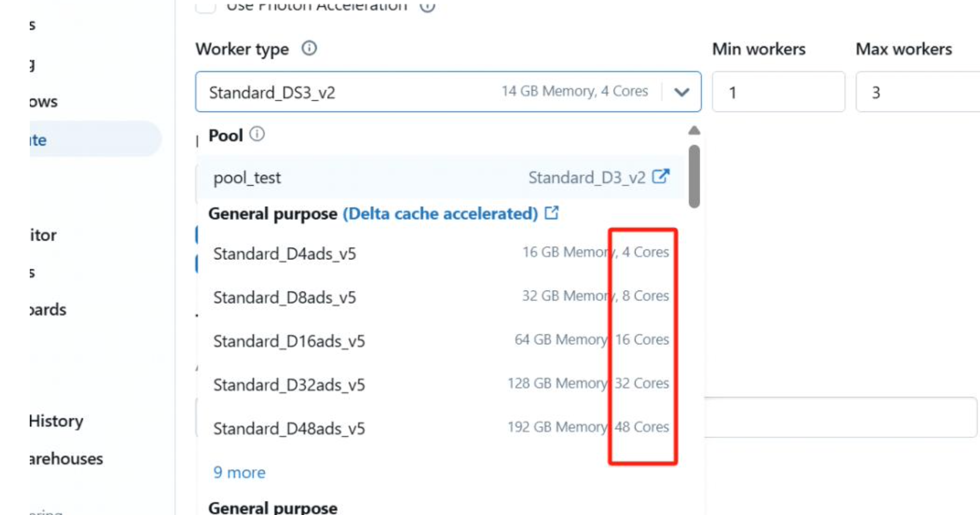Collapse the Worker type dropdown chevron
980x515 pixels.
[x=682, y=92]
